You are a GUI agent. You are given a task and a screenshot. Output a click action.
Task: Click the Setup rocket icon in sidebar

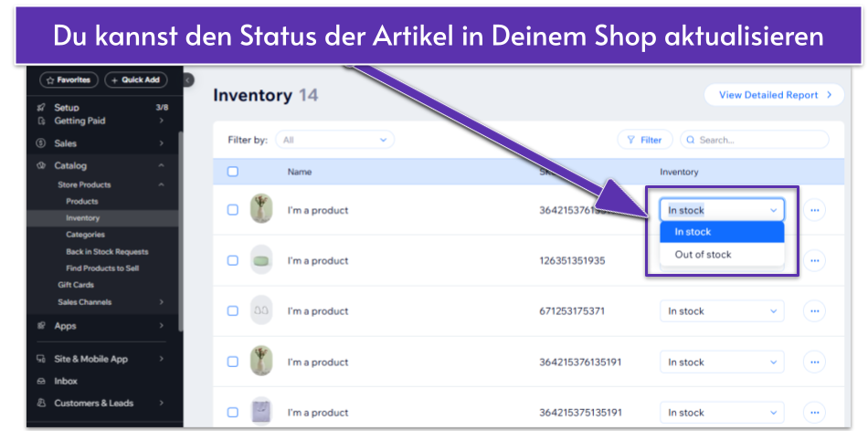pos(41,108)
